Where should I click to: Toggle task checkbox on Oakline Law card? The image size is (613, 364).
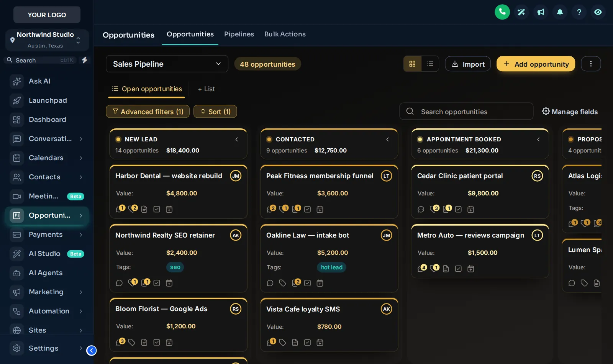(307, 283)
